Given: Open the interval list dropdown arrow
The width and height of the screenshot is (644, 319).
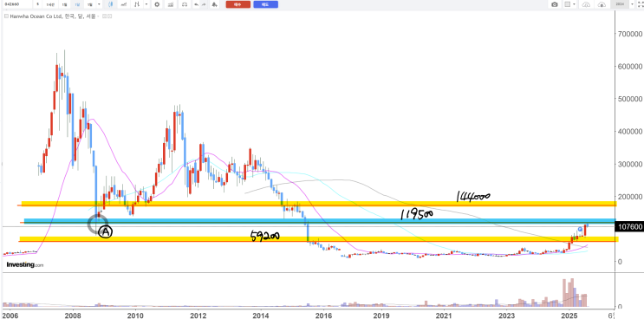Looking at the screenshot, I should coord(99,4).
